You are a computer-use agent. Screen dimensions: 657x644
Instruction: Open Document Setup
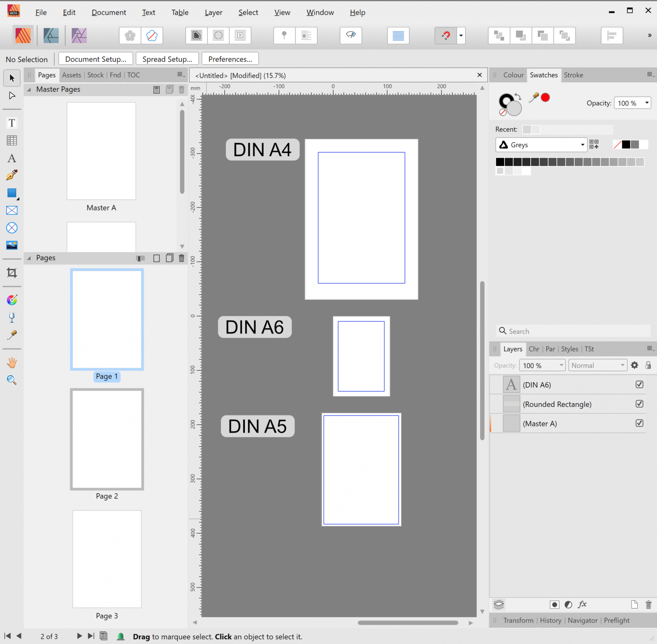(x=95, y=59)
